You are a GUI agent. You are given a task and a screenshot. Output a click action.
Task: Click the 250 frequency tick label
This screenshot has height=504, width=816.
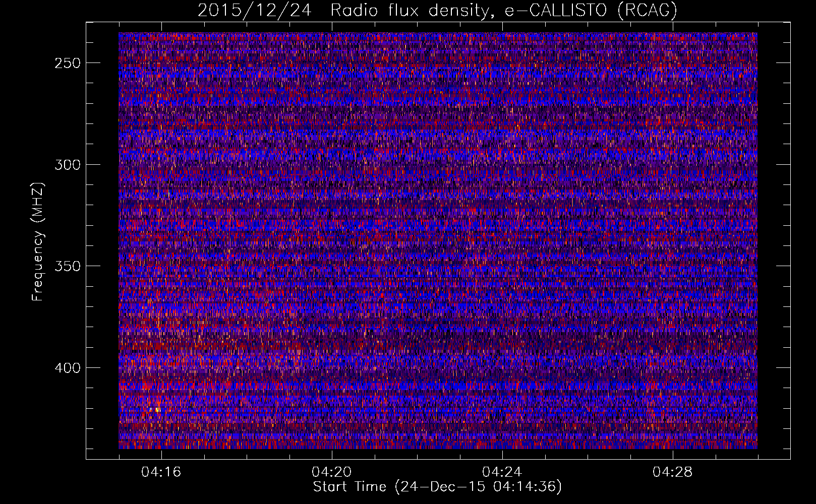[68, 63]
